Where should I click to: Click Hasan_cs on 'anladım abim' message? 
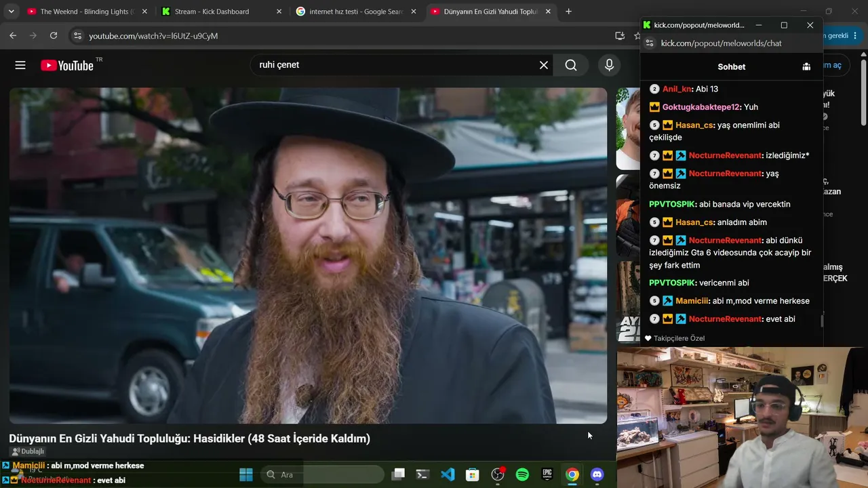(694, 222)
